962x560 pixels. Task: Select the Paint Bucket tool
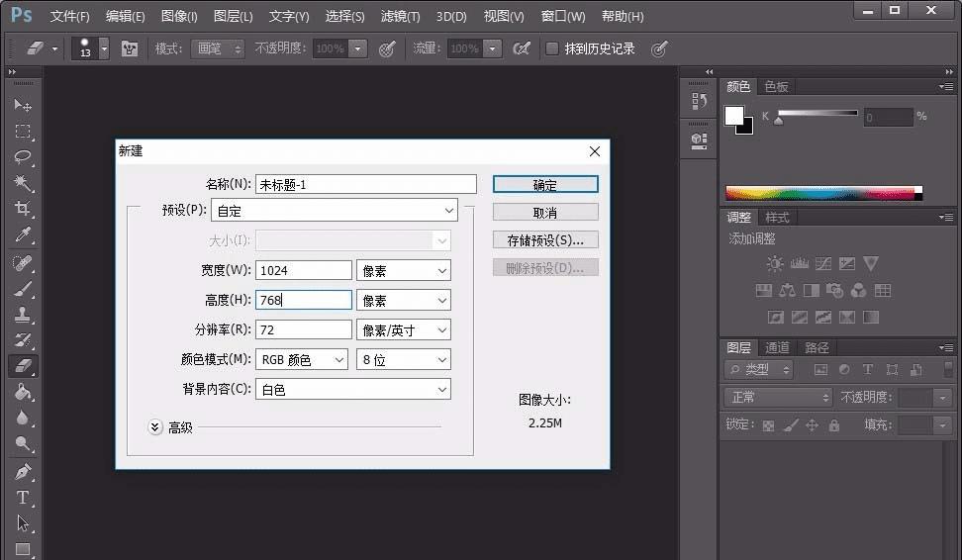pyautogui.click(x=23, y=392)
